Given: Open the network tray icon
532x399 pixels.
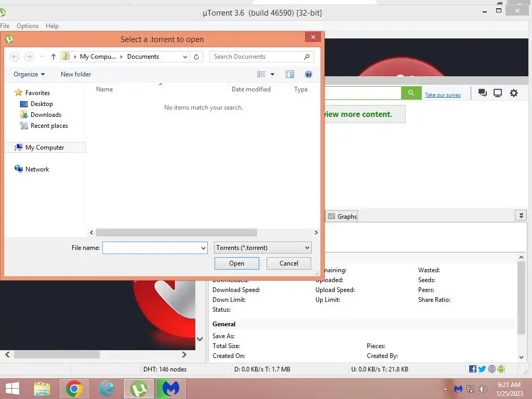Looking at the screenshot, I should [x=471, y=389].
